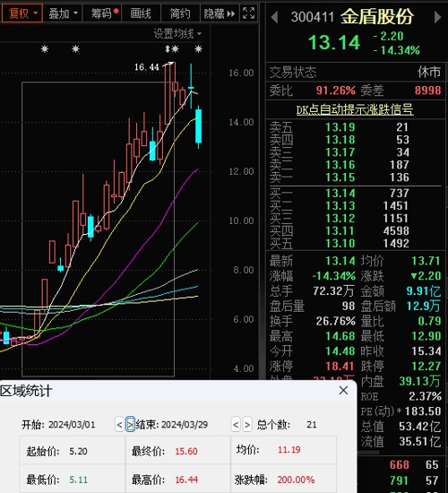Click the 委比 value 91.26%
Image resolution: width=448 pixels, height=493 pixels.
[x=336, y=91]
